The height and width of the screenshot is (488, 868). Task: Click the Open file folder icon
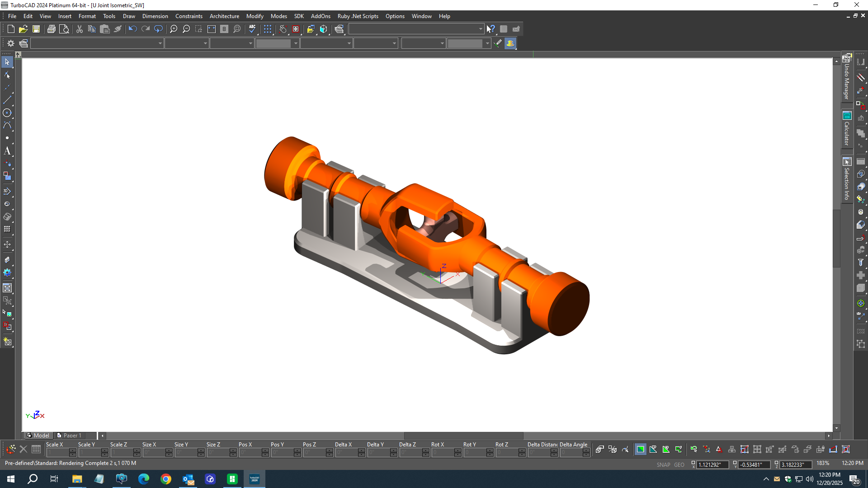[x=23, y=29]
